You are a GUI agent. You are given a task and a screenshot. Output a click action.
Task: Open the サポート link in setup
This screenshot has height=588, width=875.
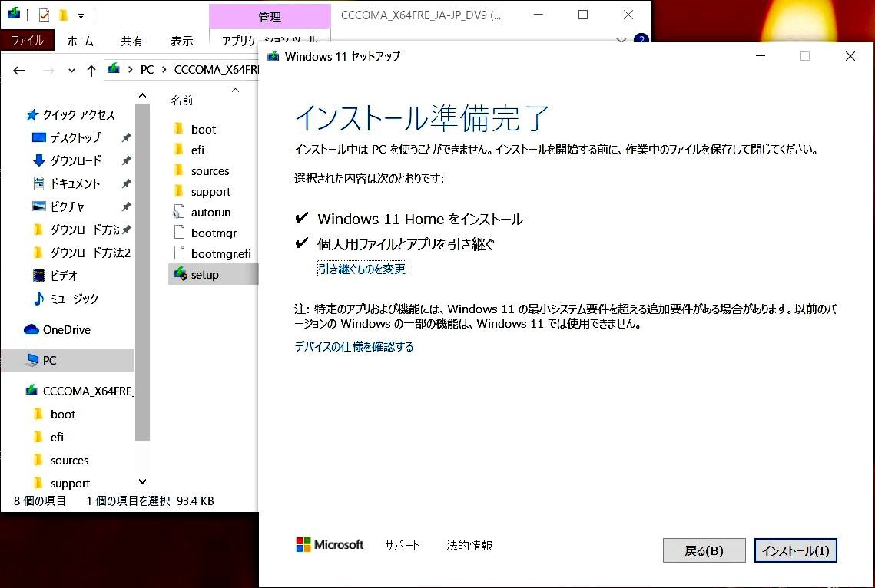click(x=403, y=546)
